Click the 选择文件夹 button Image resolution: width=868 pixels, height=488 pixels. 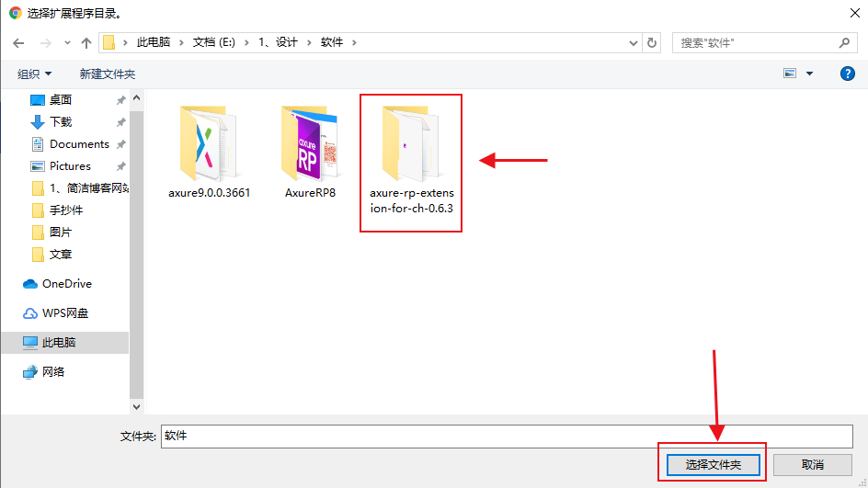pyautogui.click(x=712, y=465)
